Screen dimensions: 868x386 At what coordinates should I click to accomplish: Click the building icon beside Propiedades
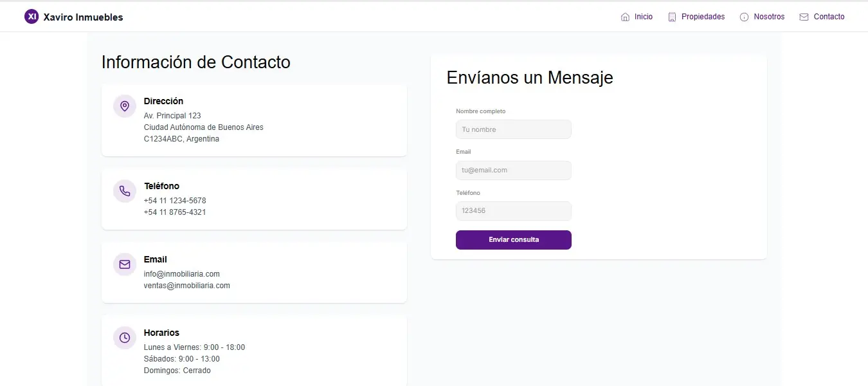tap(673, 17)
